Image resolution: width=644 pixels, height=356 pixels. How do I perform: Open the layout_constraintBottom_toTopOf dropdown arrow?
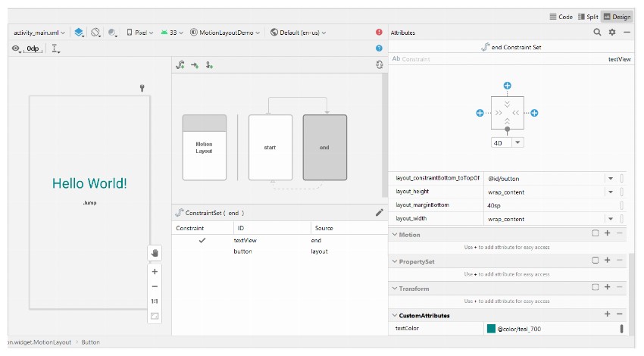point(611,179)
